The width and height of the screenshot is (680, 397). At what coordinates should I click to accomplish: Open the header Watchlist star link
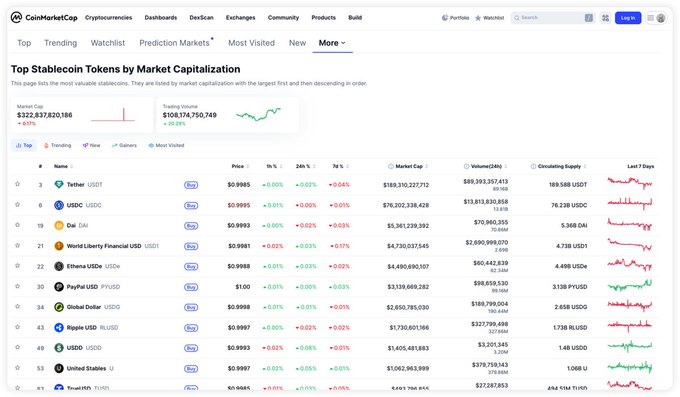[x=490, y=18]
